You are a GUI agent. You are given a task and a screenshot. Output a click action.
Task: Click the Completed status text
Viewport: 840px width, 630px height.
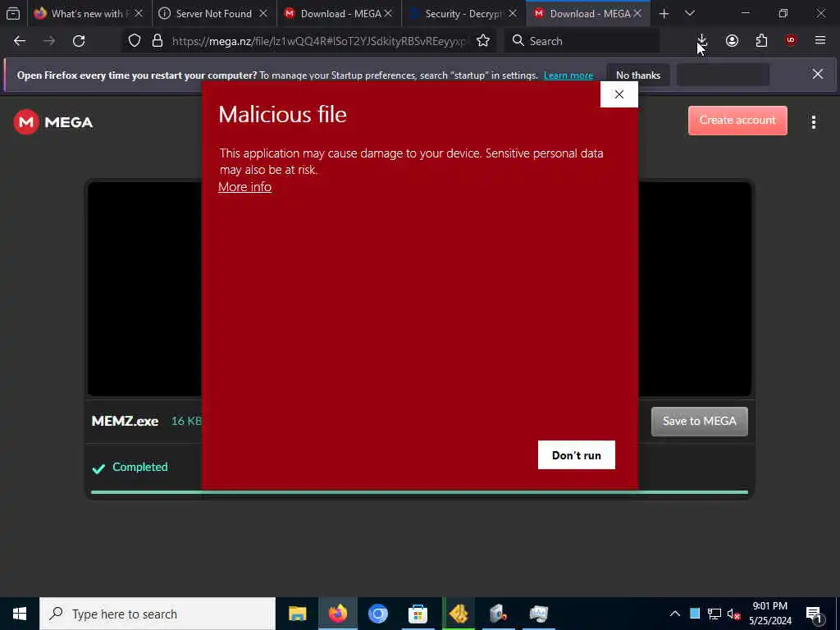139,467
